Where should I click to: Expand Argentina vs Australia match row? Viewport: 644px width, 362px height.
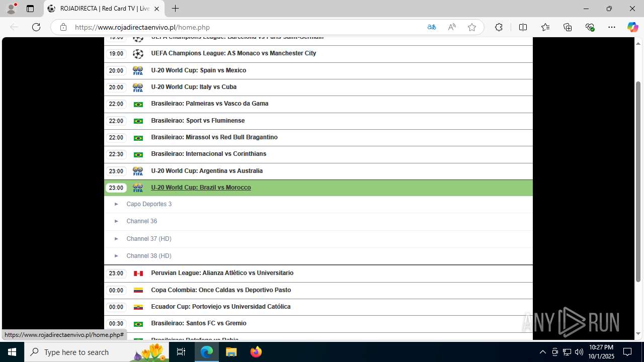click(x=318, y=171)
